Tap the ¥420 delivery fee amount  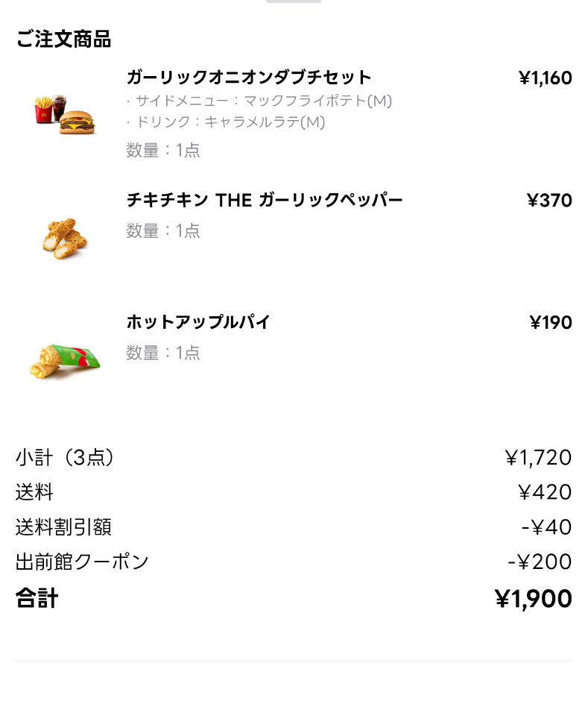click(545, 492)
